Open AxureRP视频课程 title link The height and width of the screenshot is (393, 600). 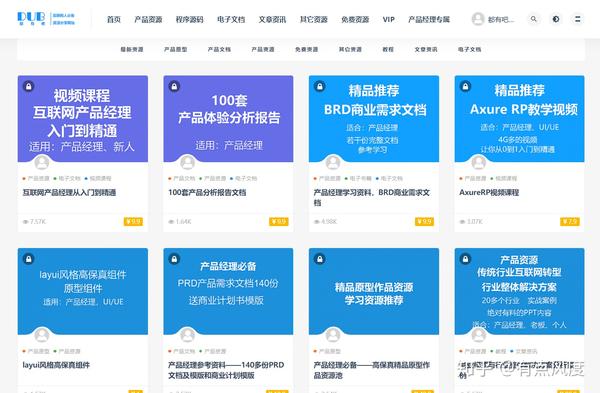click(x=489, y=192)
